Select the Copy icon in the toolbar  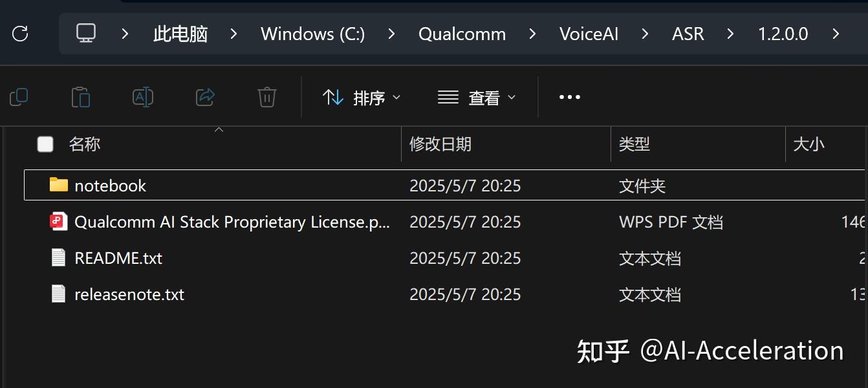19,96
